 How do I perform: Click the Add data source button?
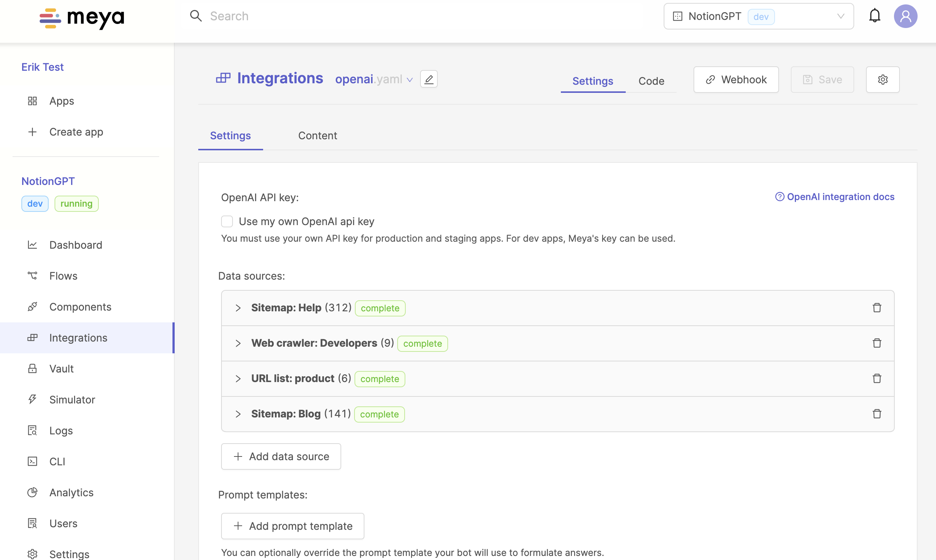[281, 456]
